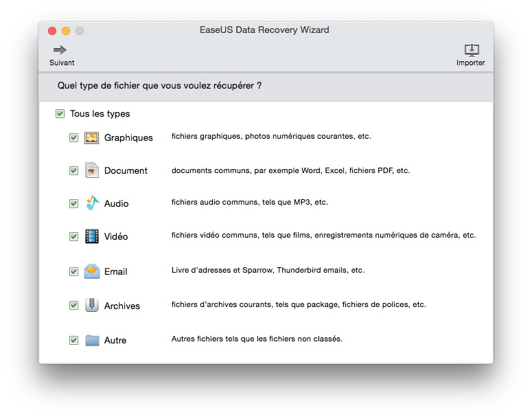Click the Audio music note icon
The image size is (532, 419).
(x=92, y=203)
